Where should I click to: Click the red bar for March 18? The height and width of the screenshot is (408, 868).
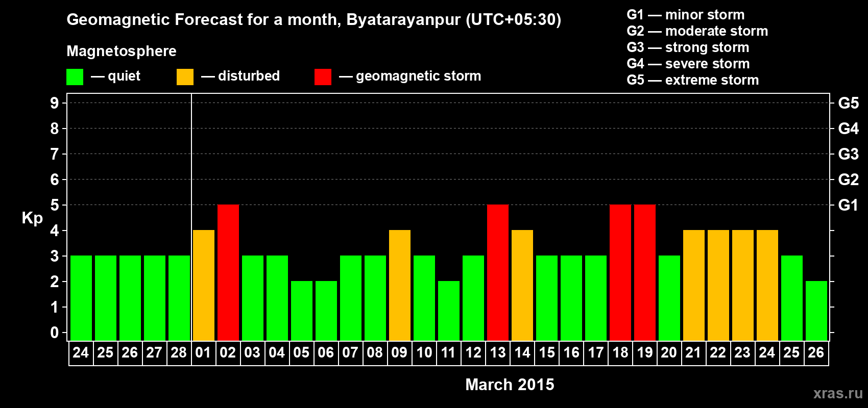point(620,272)
